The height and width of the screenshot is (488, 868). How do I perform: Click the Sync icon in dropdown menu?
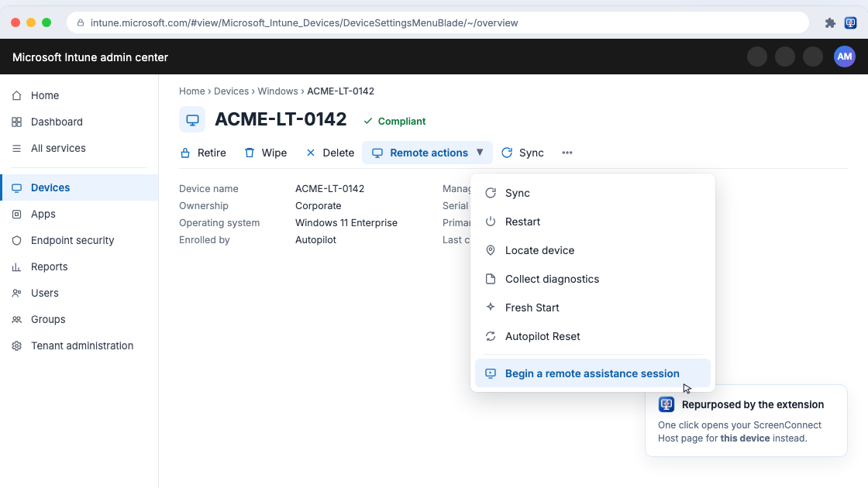491,193
